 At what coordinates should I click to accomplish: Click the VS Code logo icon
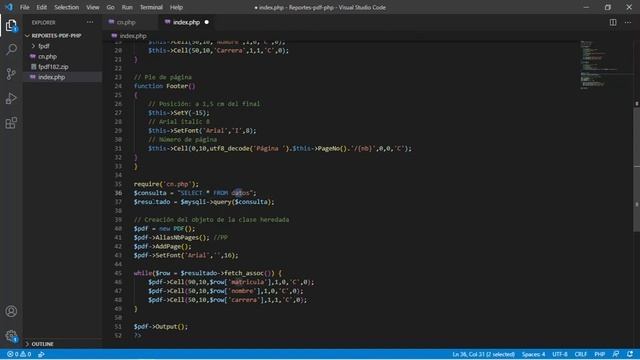point(9,7)
